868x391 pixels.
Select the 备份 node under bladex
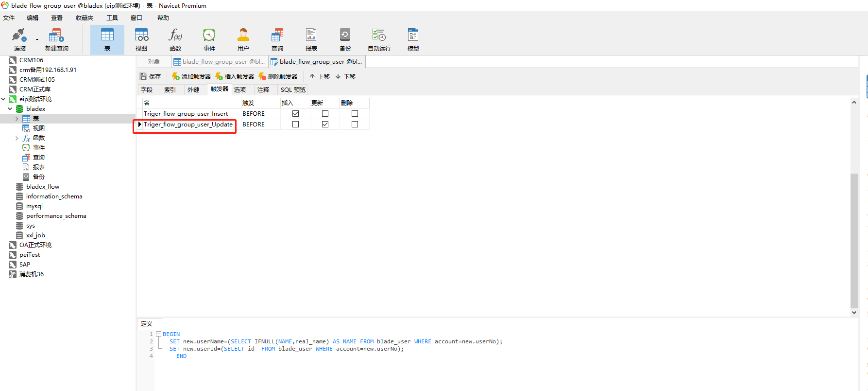38,177
